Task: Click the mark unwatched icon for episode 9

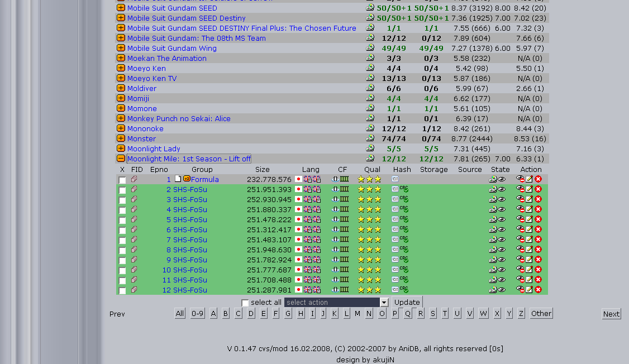Action: pos(520,260)
